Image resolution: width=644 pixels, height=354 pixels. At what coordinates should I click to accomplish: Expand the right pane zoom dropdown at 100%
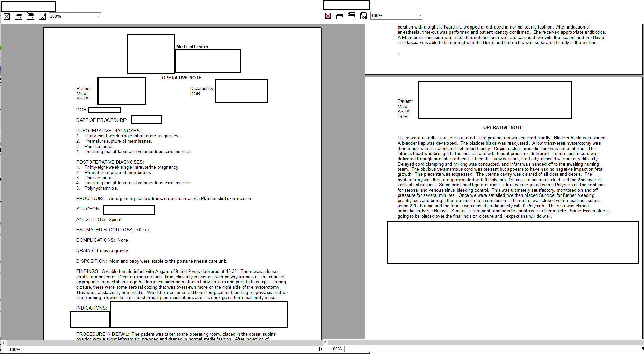[396, 16]
